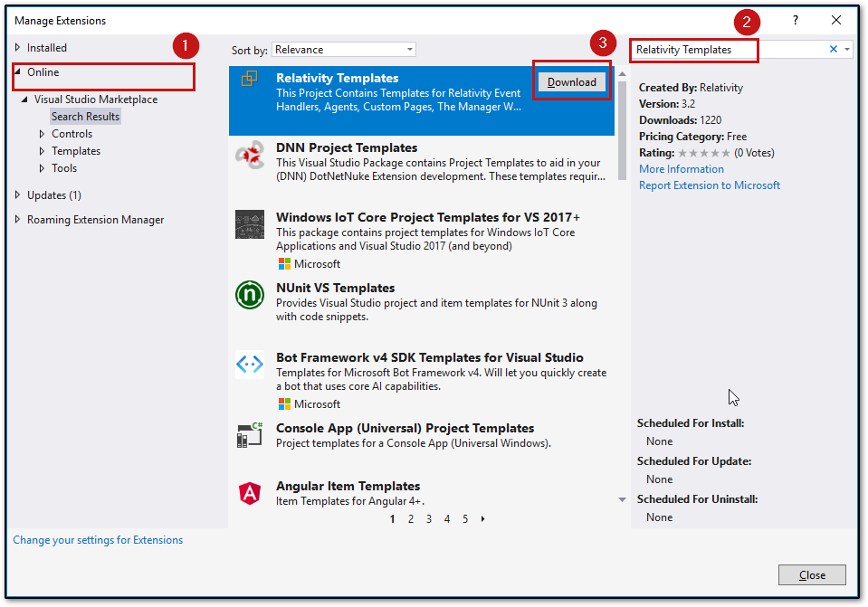The image size is (868, 607).
Task: Select Windows IoT Core Project Templates title
Action: 428,217
